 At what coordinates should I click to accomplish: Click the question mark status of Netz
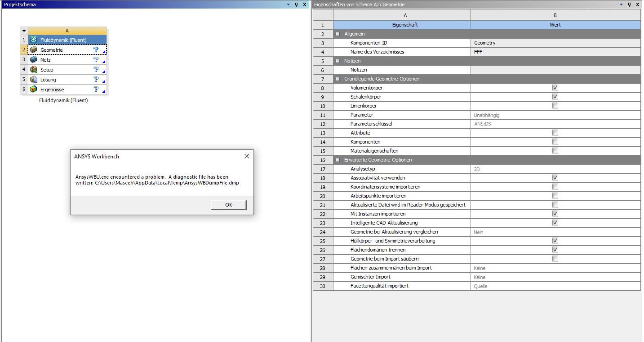pos(96,60)
